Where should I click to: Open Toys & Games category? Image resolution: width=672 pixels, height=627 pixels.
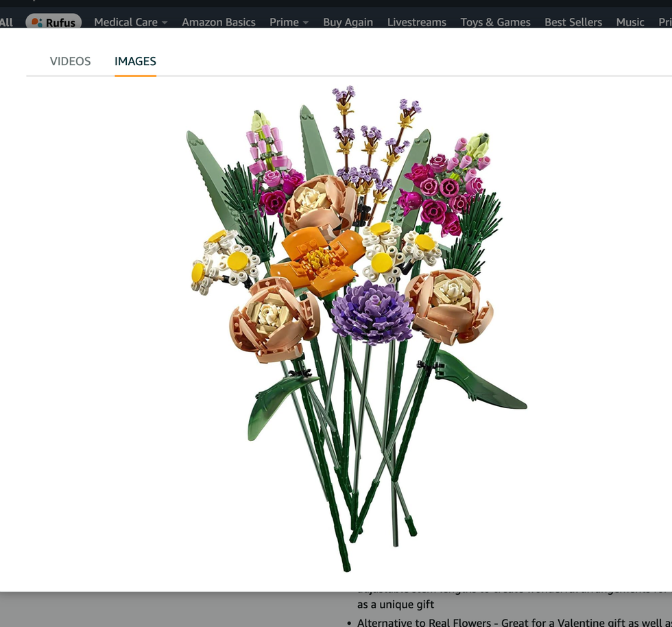(x=495, y=23)
